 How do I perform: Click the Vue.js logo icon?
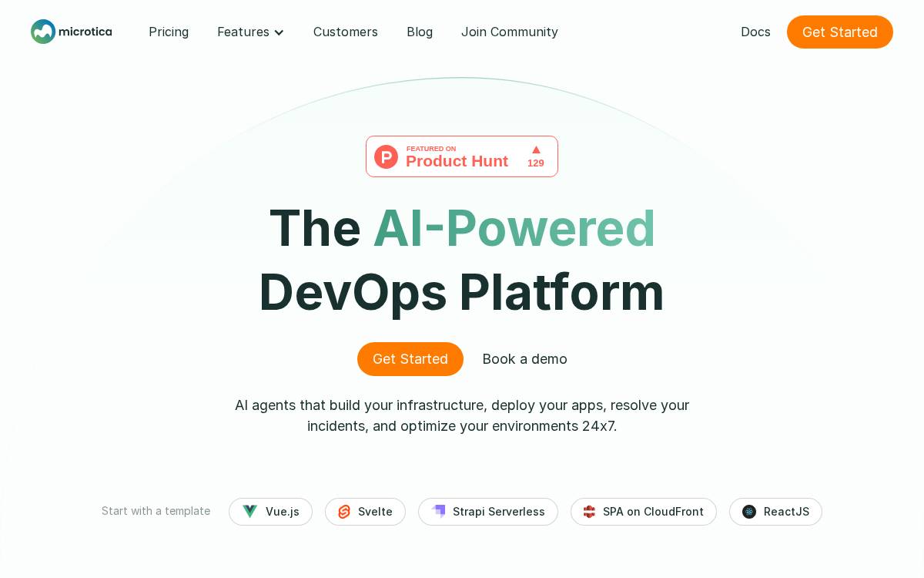pyautogui.click(x=249, y=512)
